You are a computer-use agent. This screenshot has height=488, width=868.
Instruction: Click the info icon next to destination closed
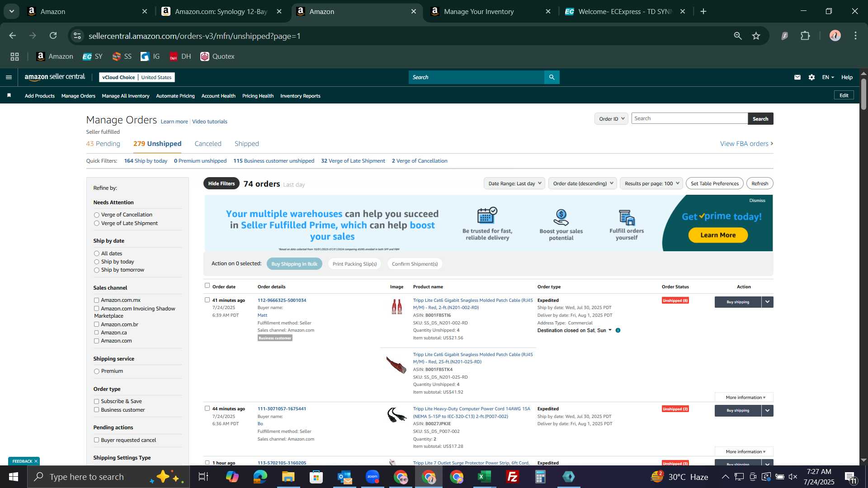coord(618,330)
